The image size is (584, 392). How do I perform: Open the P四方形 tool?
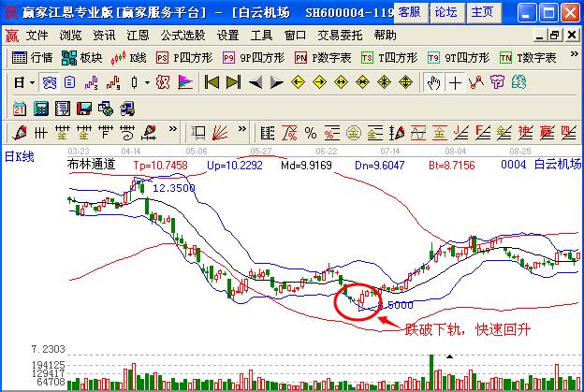coord(184,58)
